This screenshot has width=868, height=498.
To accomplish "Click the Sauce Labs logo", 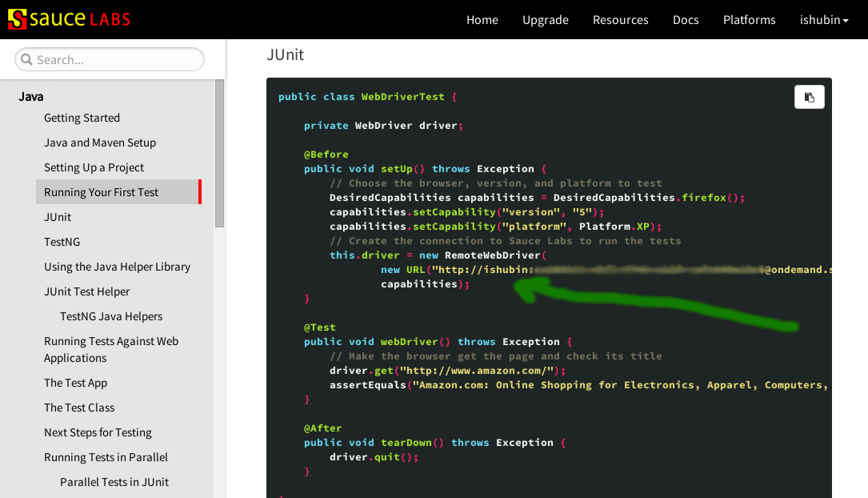I will [x=68, y=18].
